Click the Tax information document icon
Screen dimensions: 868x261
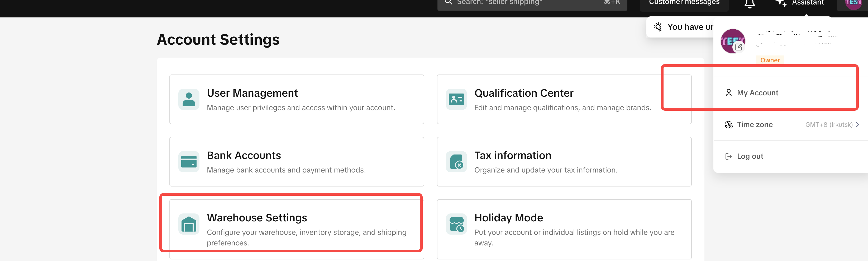pyautogui.click(x=456, y=162)
